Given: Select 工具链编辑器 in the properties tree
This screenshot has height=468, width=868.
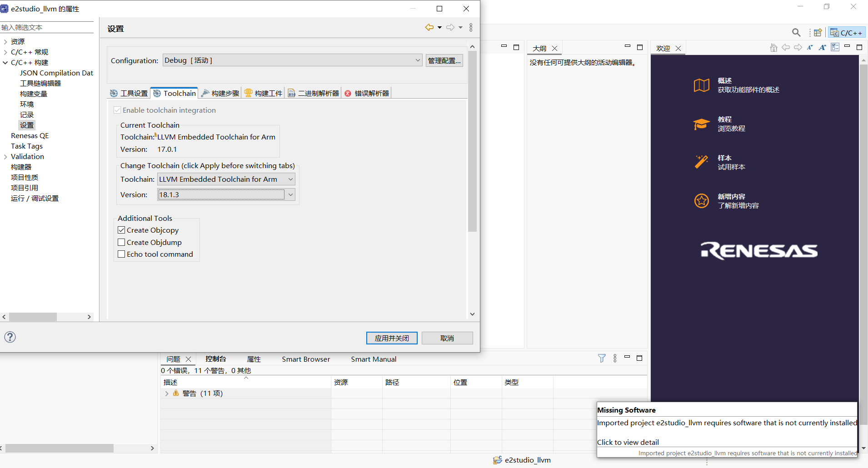Looking at the screenshot, I should point(40,83).
